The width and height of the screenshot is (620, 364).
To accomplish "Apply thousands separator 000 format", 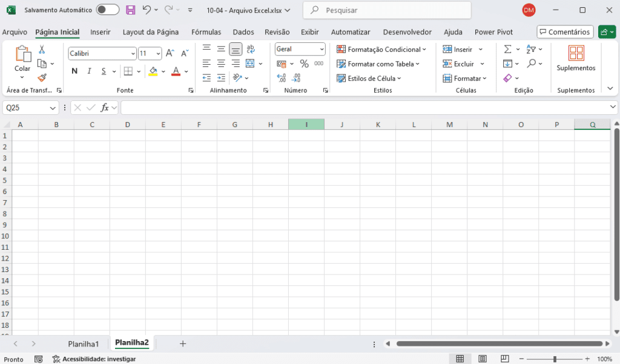I will (318, 63).
